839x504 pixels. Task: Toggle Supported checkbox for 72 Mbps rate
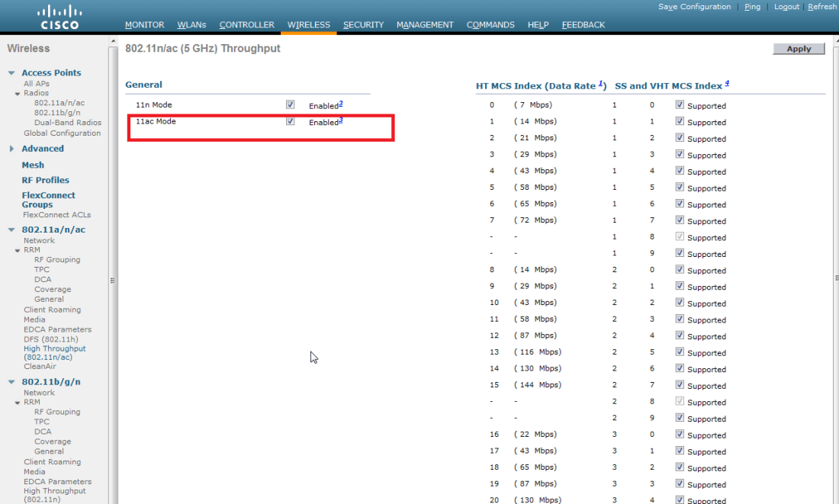point(680,220)
